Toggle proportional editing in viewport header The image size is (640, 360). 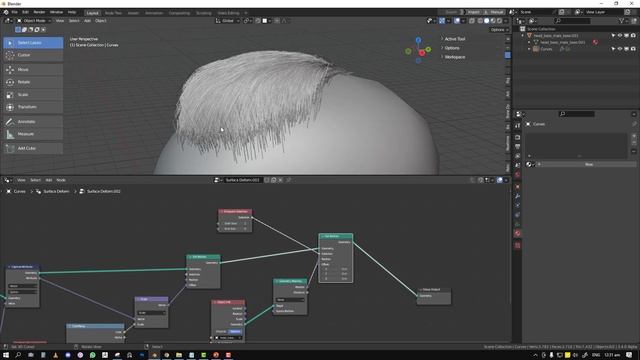(277, 21)
